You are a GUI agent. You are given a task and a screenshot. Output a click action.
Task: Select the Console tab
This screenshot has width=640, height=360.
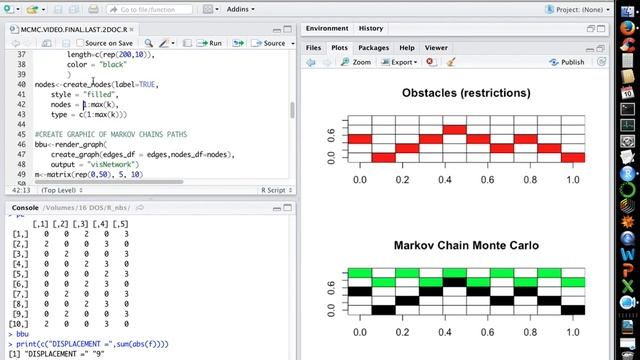25,208
